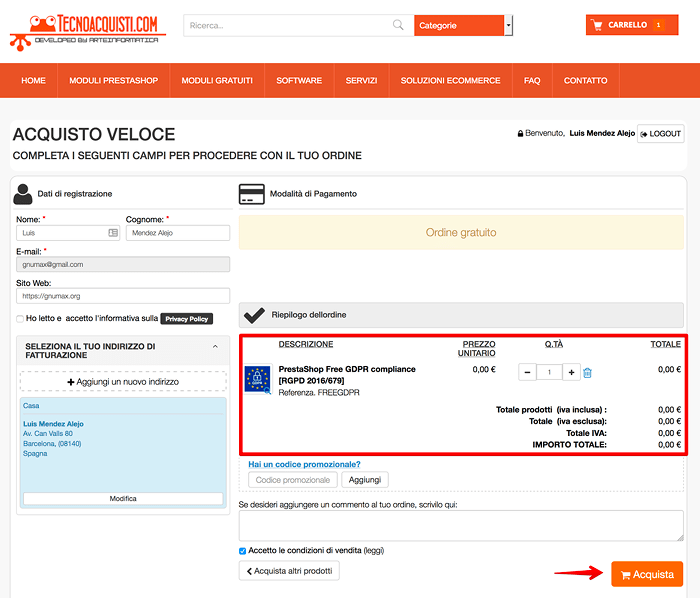Click Aggiungi promo code button
Screen dimensions: 700x598
pos(365,480)
